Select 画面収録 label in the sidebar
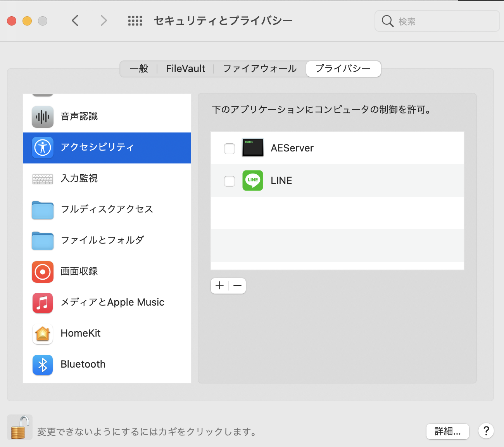 (x=79, y=272)
